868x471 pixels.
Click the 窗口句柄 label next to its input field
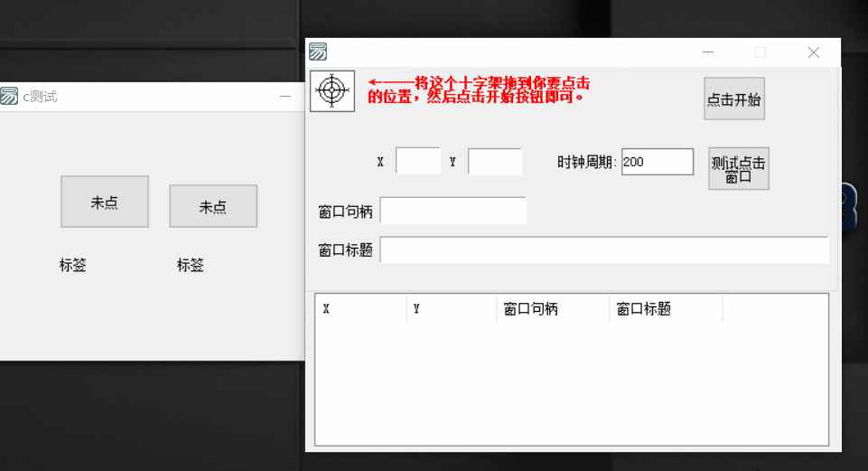pyautogui.click(x=345, y=212)
